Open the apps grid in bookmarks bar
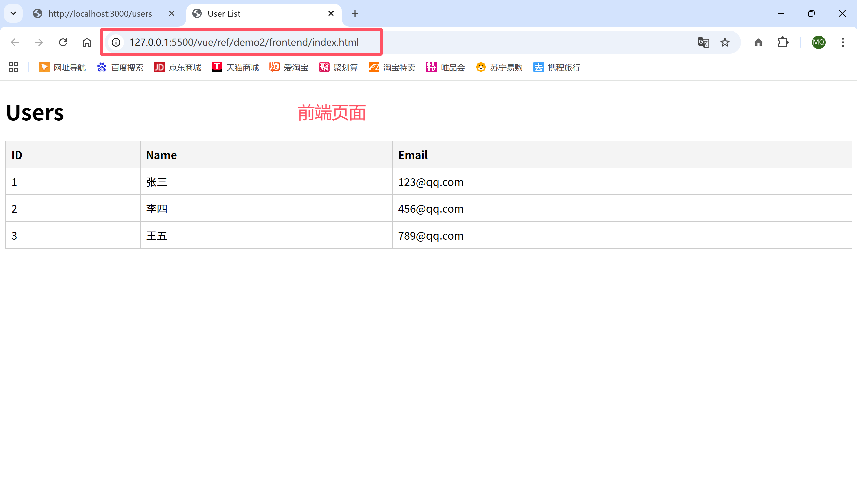 point(13,67)
